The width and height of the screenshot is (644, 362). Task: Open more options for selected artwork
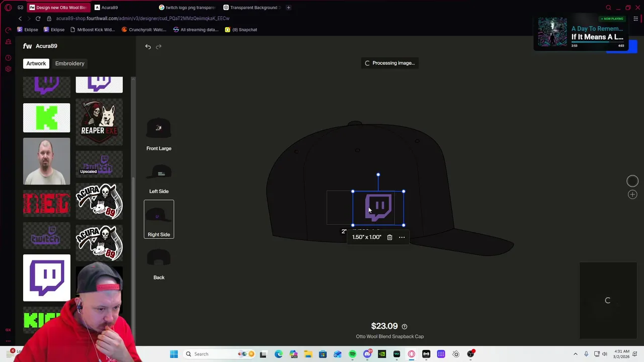pyautogui.click(x=401, y=237)
